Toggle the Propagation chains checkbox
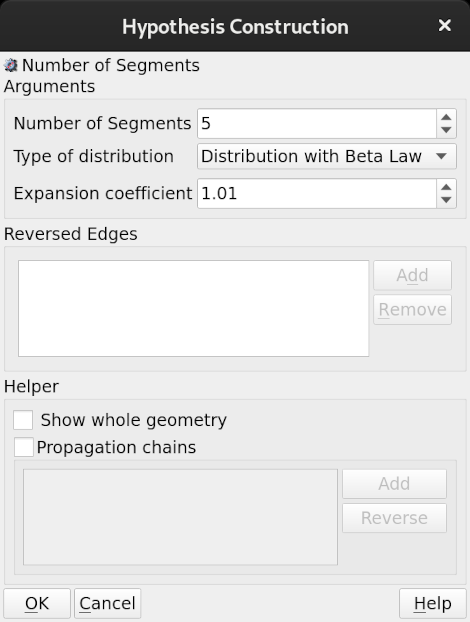The height and width of the screenshot is (622, 470). (x=23, y=447)
